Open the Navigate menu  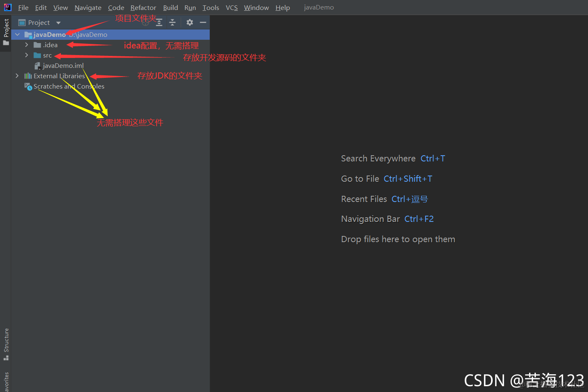coord(88,7)
